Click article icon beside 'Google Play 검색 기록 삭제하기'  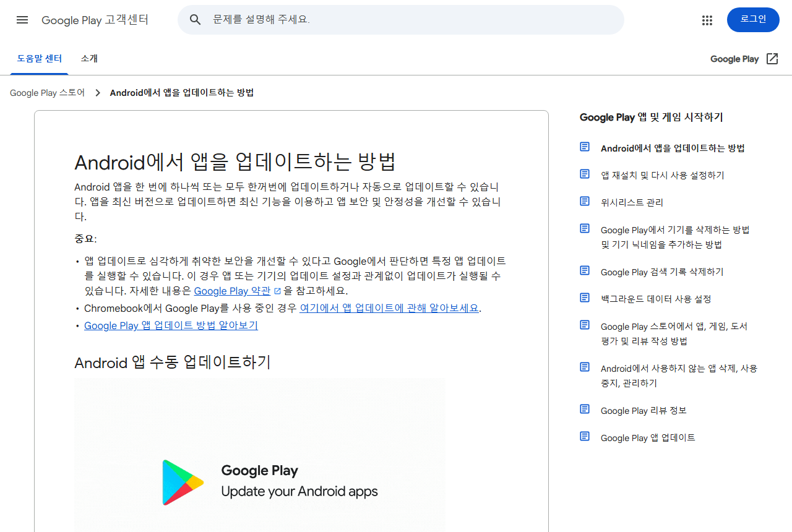pos(585,270)
